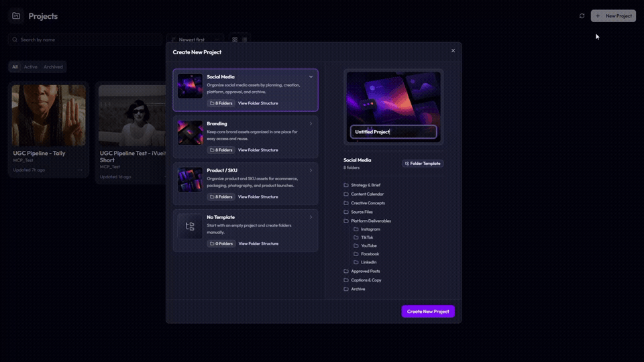Switch to list view

tap(245, 40)
